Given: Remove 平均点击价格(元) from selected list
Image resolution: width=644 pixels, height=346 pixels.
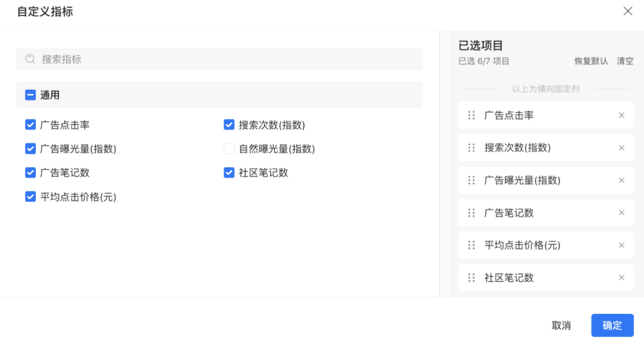Looking at the screenshot, I should coord(621,245).
